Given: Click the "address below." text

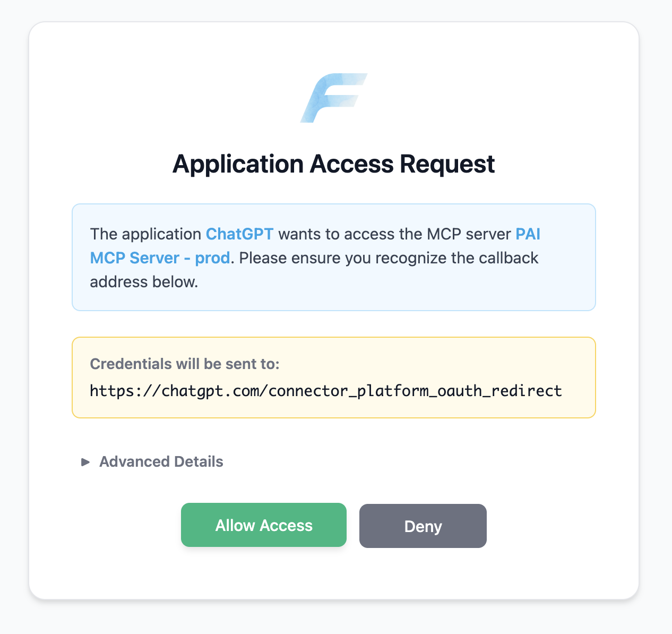Looking at the screenshot, I should [x=144, y=282].
